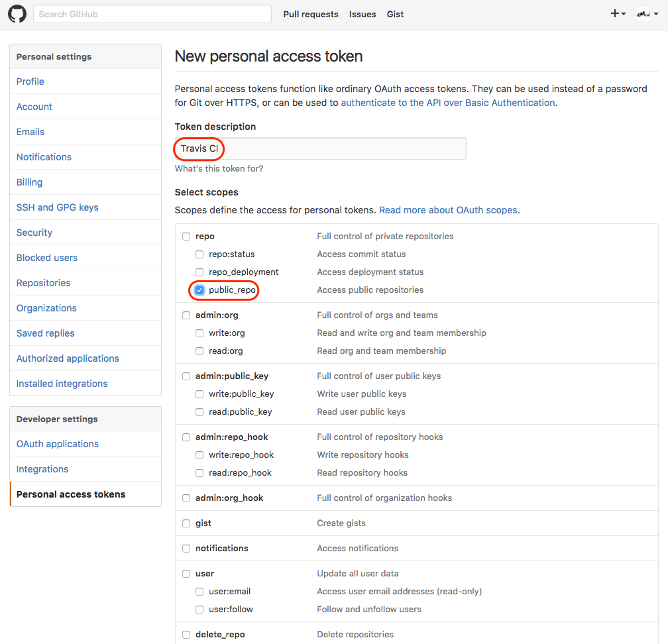The width and height of the screenshot is (668, 644).
Task: Open the plus create-new dropdown
Action: pos(618,14)
